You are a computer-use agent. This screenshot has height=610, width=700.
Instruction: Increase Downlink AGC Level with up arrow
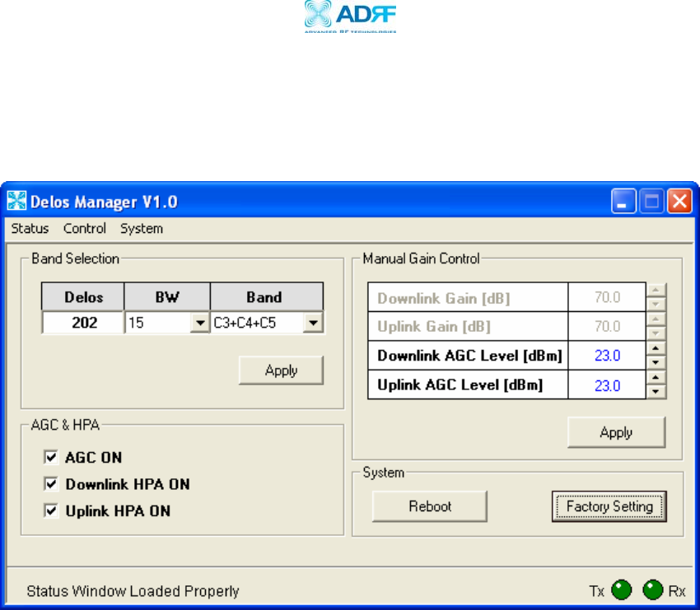[x=656, y=348]
